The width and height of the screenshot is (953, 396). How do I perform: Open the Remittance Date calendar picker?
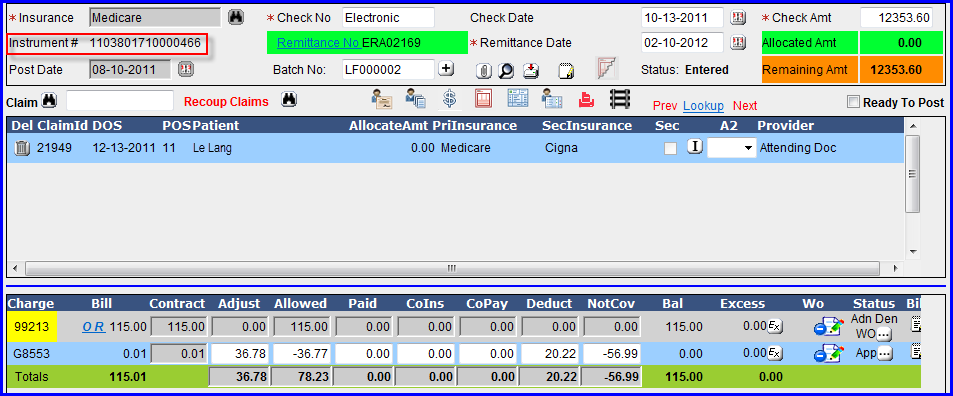click(x=738, y=43)
